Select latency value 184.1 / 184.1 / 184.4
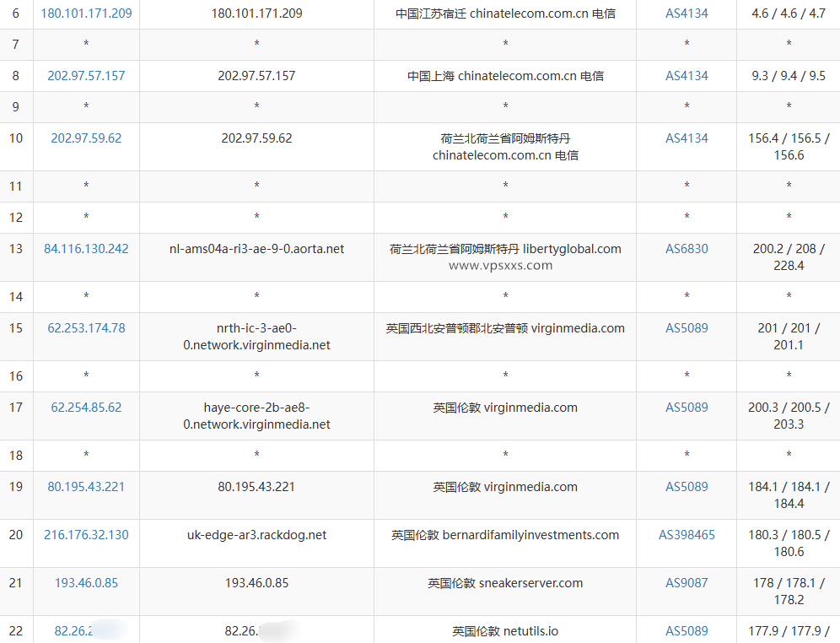This screenshot has width=840, height=643. point(789,495)
